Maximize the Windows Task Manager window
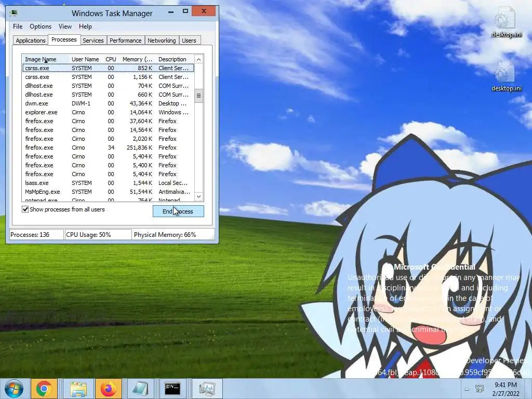This screenshot has width=532, height=399. 185,11
